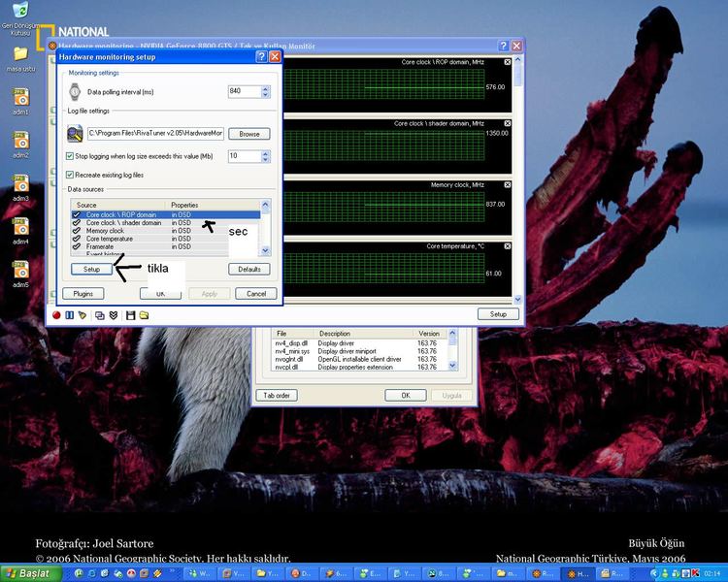The height and width of the screenshot is (582, 728).
Task: Close the Core temperature graph
Action: (508, 246)
